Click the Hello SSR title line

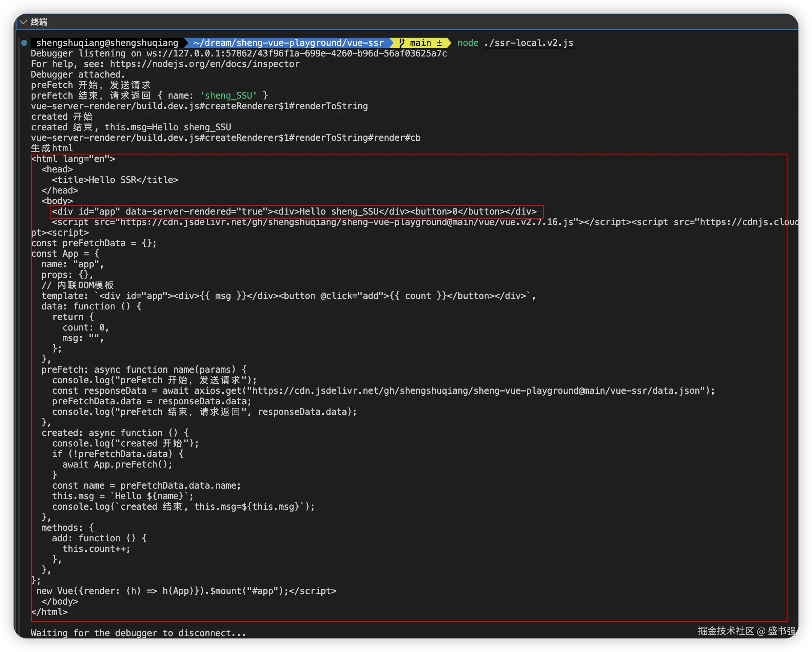click(115, 180)
